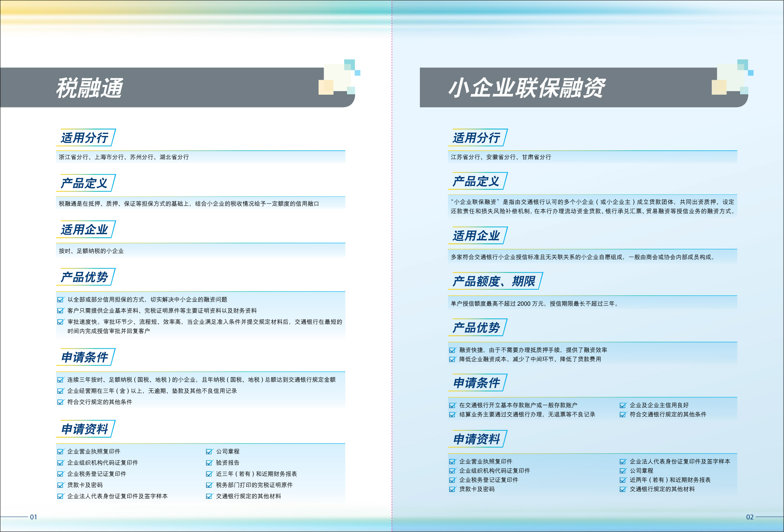Click the checkmark beside 符合交通银行规定的其他条件
The image size is (784, 532).
(x=623, y=414)
